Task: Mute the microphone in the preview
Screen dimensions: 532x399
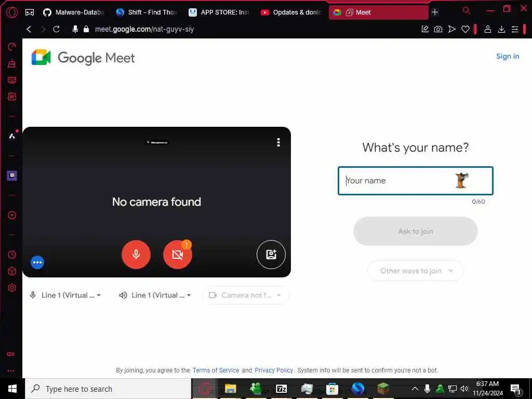Action: coord(136,255)
